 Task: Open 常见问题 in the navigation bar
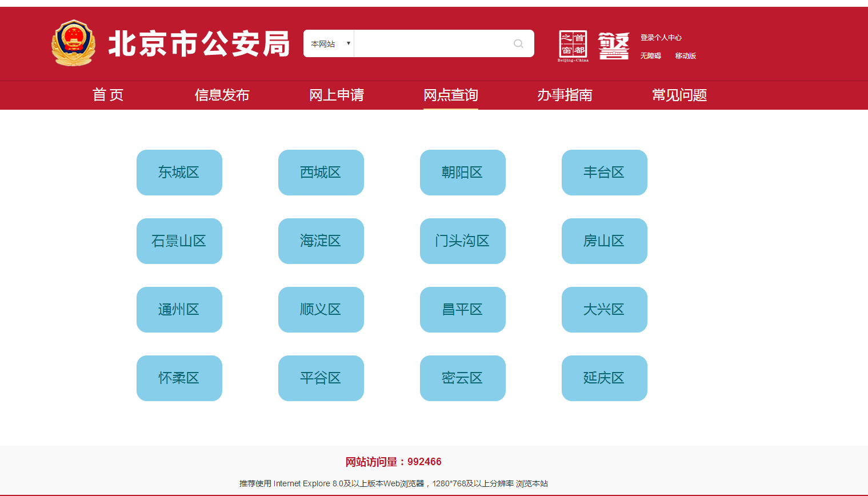(679, 95)
